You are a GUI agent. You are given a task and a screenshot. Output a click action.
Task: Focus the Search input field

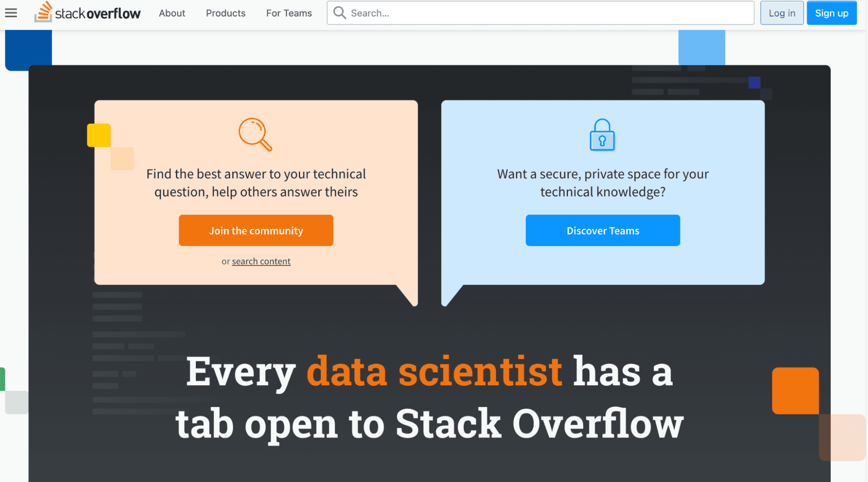[x=541, y=13]
